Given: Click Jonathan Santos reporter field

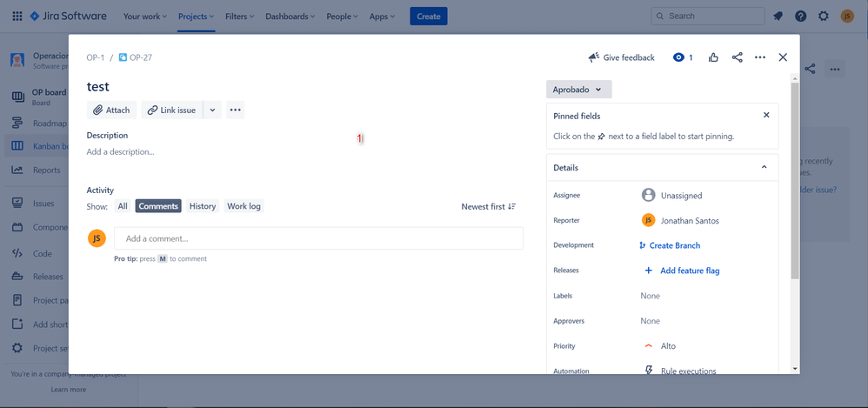Looking at the screenshot, I should (x=680, y=220).
